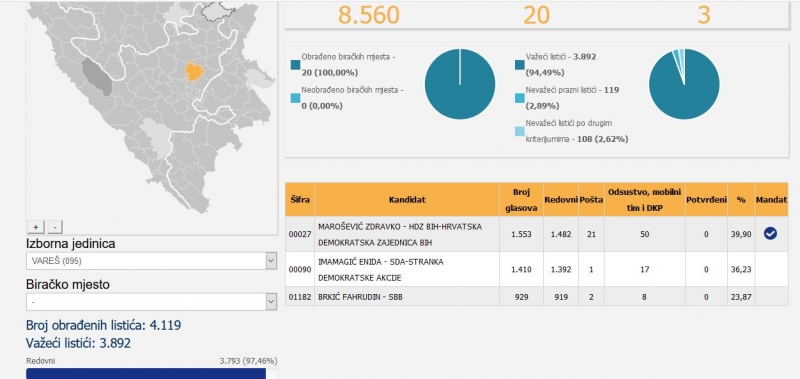Click the Izborna jedinica dropdown arrow
Viewport: 800px width, 379px height.
271,261
